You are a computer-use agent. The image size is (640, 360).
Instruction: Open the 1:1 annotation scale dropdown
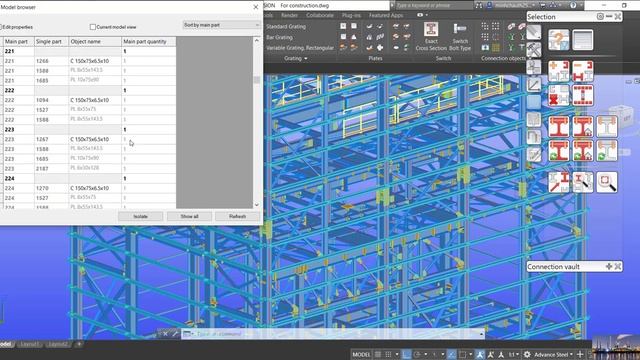(x=513, y=354)
